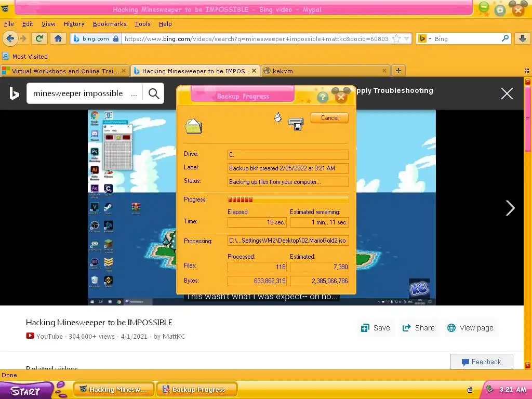This screenshot has height=399, width=532.
Task: Close the Hacking Minesweeper tab
Action: [254, 71]
